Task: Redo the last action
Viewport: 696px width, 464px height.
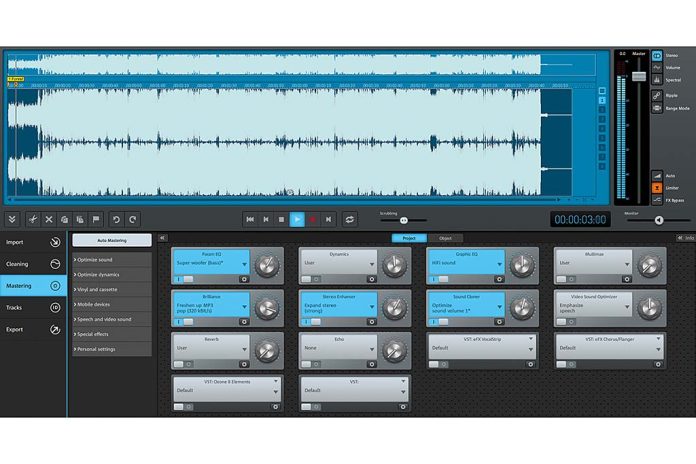Action: pos(132,219)
